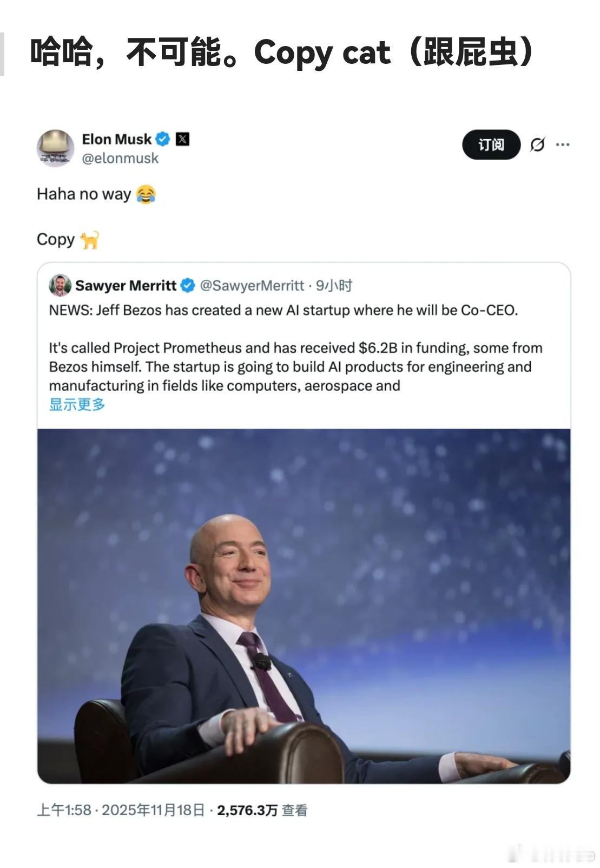Open the Sawyer Merritt display name

click(126, 285)
